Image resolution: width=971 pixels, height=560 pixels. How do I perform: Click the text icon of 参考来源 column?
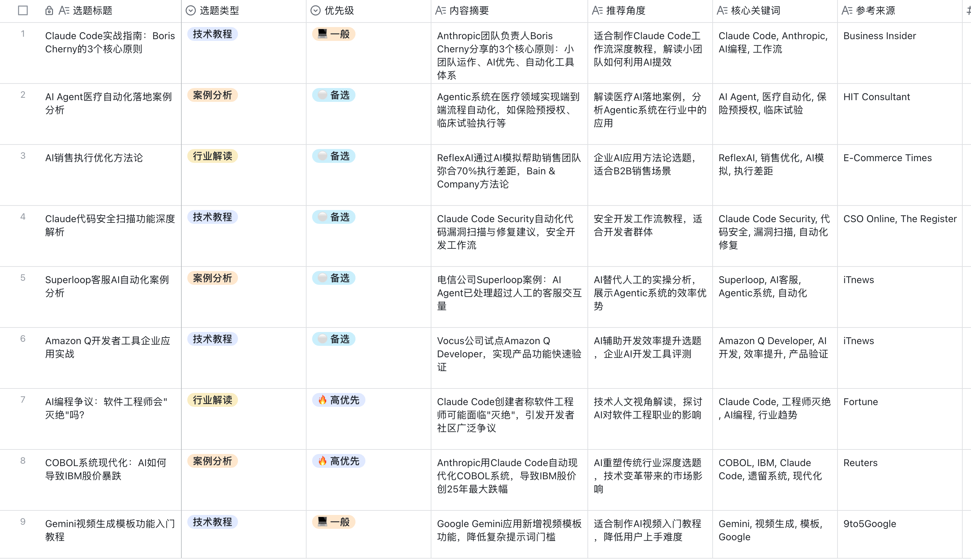click(x=847, y=10)
